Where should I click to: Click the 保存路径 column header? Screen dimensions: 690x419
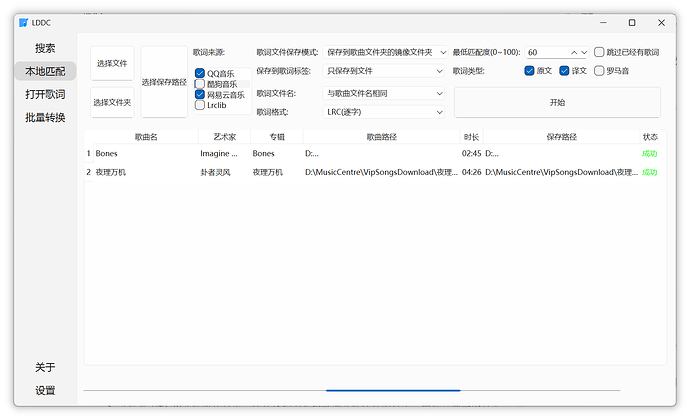pos(562,137)
